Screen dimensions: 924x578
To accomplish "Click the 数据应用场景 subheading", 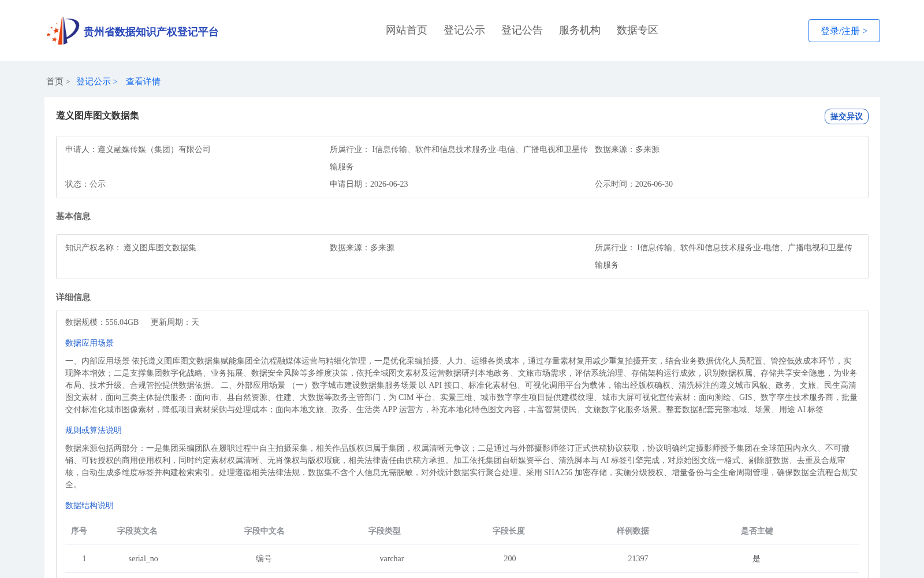I will pyautogui.click(x=90, y=343).
